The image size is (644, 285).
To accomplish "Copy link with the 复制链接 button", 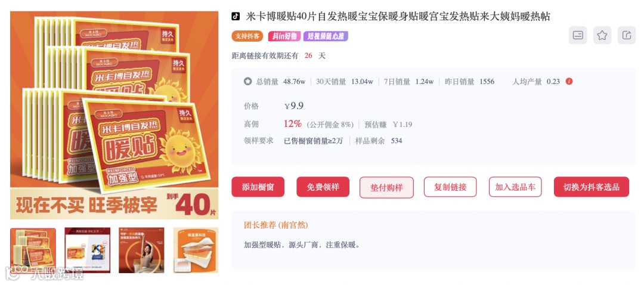I will click(450, 187).
